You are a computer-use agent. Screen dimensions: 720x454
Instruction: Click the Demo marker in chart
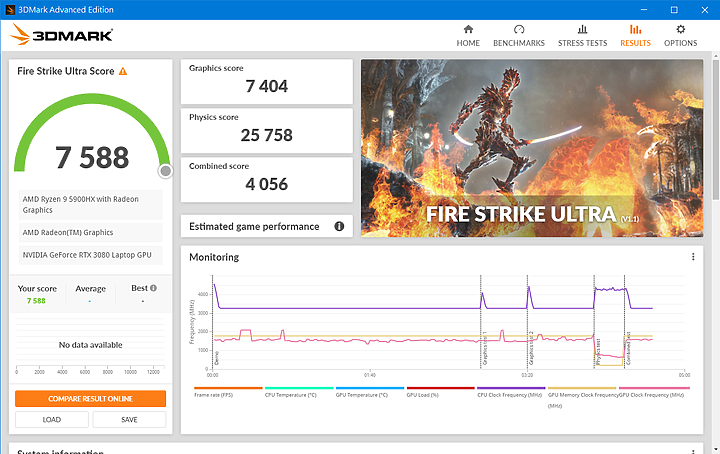tap(217, 358)
